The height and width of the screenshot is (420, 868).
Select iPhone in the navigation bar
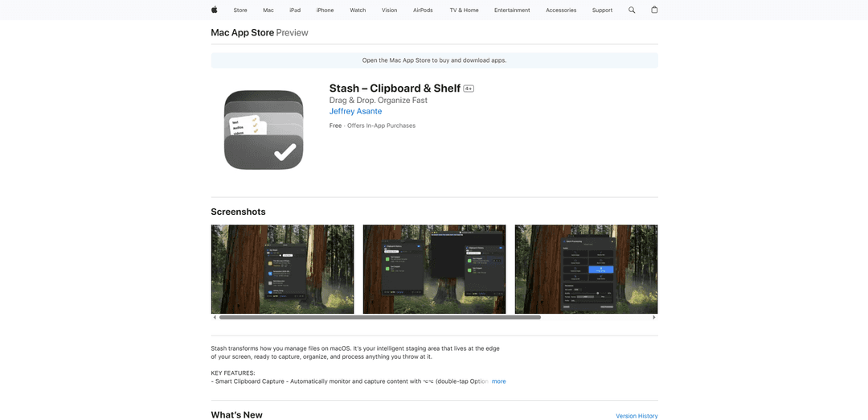(x=325, y=10)
